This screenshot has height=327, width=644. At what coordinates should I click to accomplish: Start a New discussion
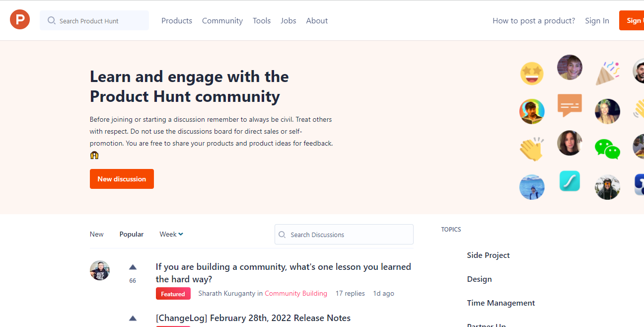coord(122,178)
